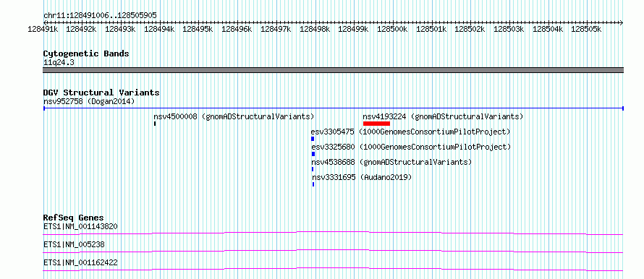
Task: Click the nsv952758 long blue span line
Action: coord(333,108)
